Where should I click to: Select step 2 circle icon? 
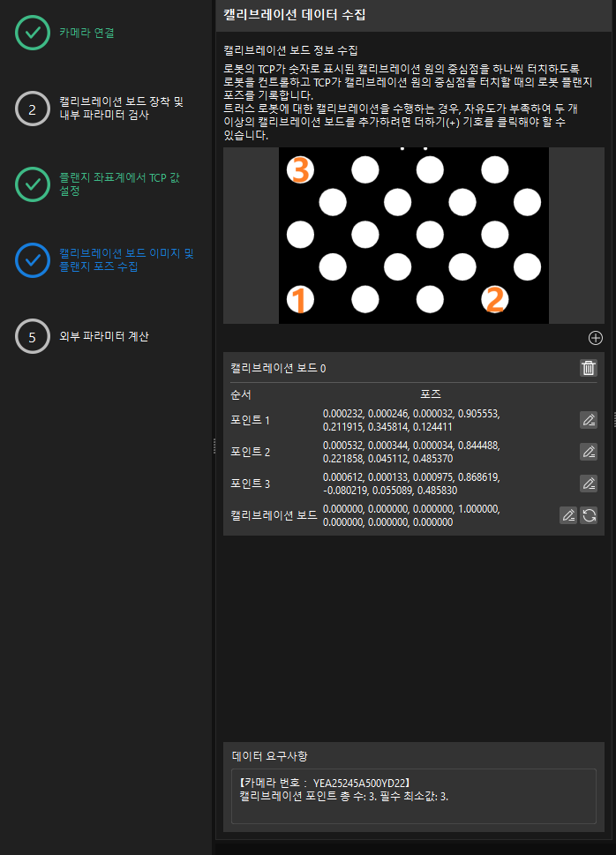click(33, 109)
